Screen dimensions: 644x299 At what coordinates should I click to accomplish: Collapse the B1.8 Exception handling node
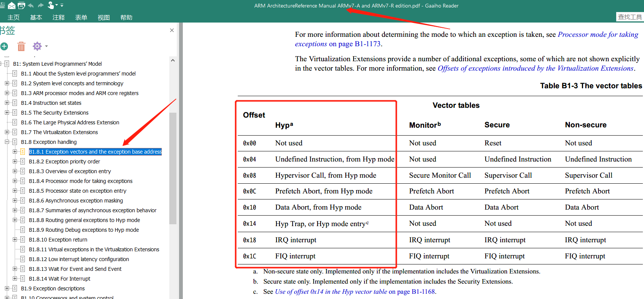pos(7,142)
